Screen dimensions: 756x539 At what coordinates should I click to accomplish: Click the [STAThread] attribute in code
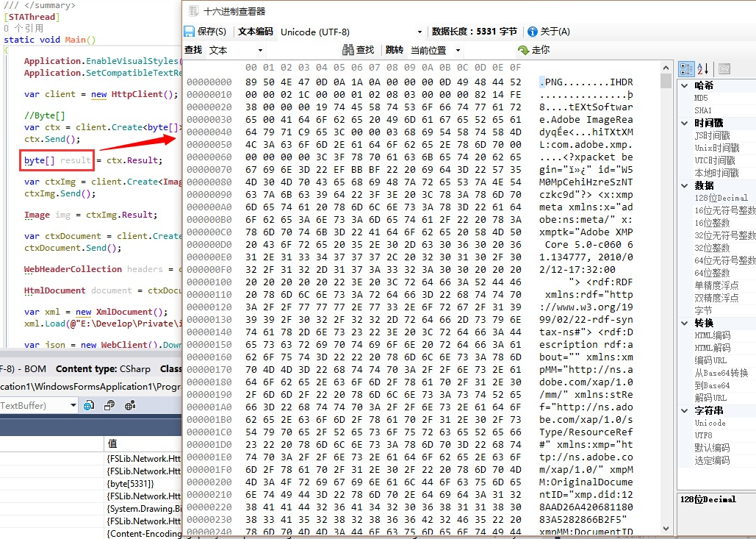(x=32, y=17)
